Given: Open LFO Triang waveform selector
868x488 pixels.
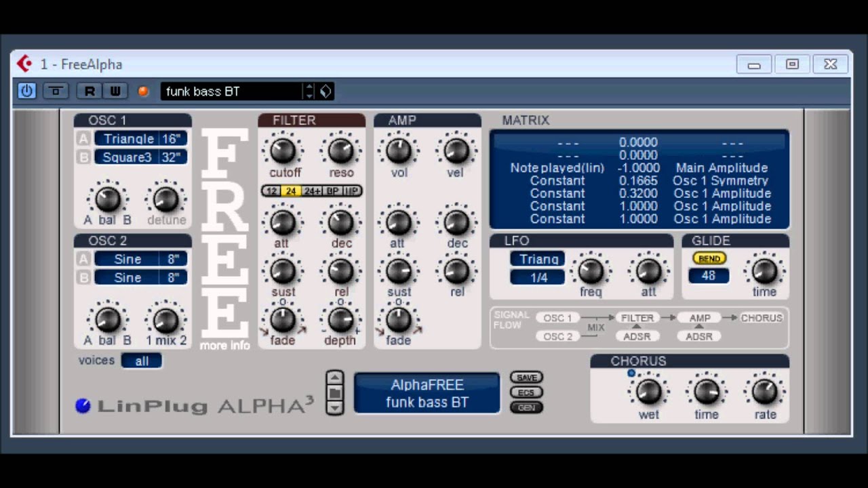Looking at the screenshot, I should tap(538, 259).
